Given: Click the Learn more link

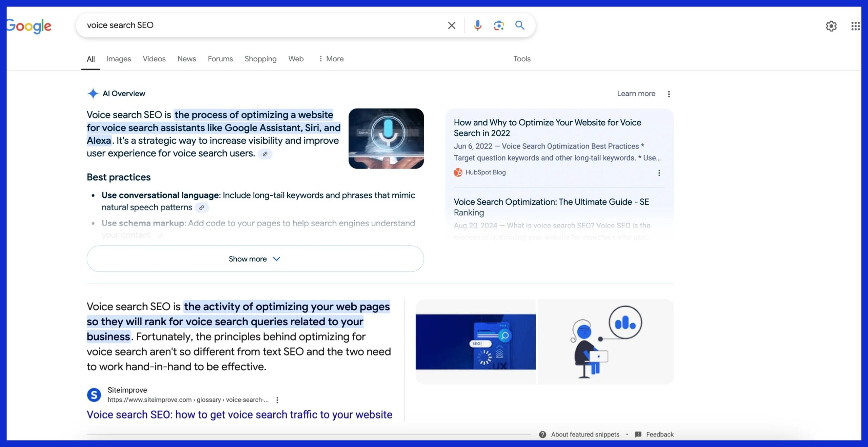Looking at the screenshot, I should (636, 94).
